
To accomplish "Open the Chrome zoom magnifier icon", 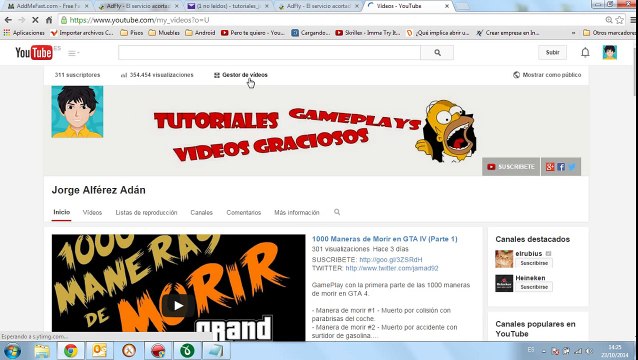I will [x=609, y=20].
